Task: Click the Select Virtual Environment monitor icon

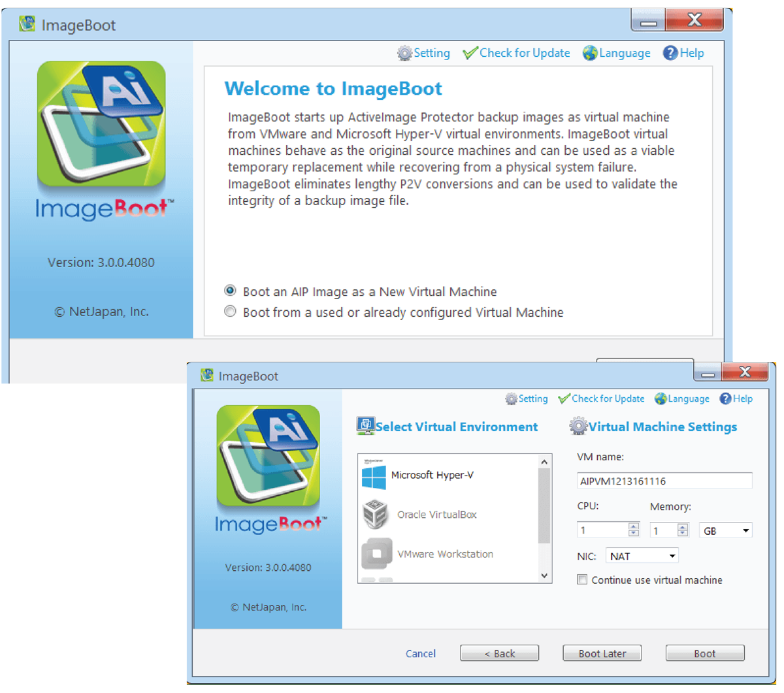Action: tap(366, 426)
